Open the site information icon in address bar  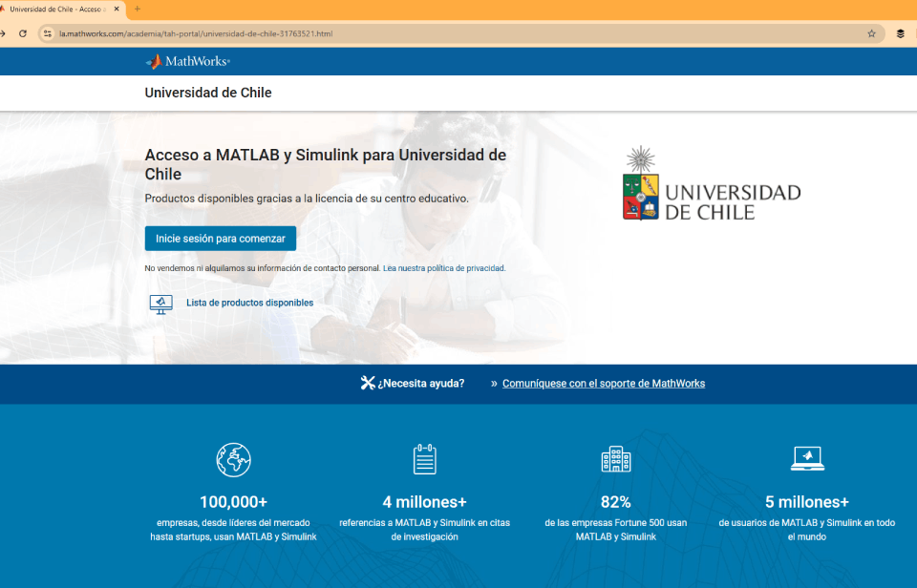47,33
